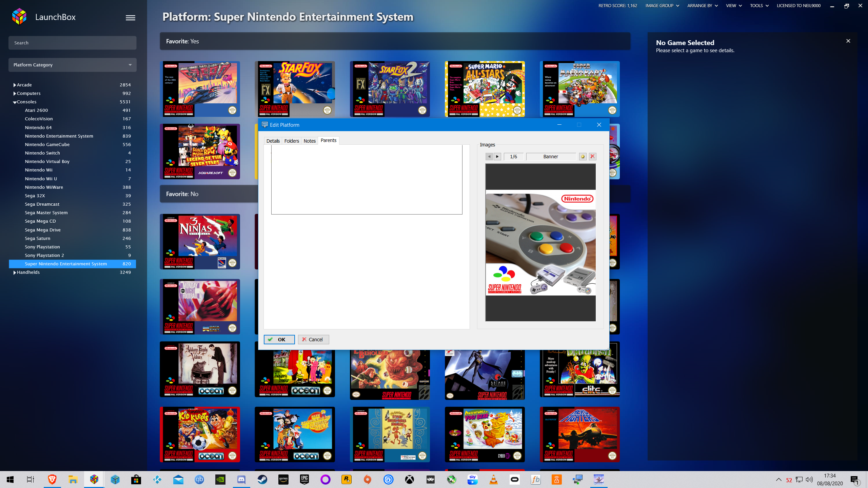Open the Arrange By dropdown menu
Screen dimensions: 868x488
702,5
